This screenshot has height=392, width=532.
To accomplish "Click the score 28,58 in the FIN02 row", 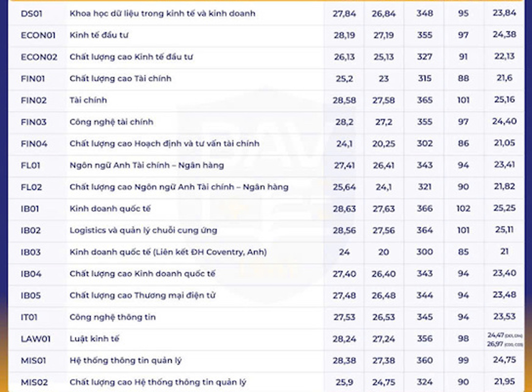I will point(344,100).
